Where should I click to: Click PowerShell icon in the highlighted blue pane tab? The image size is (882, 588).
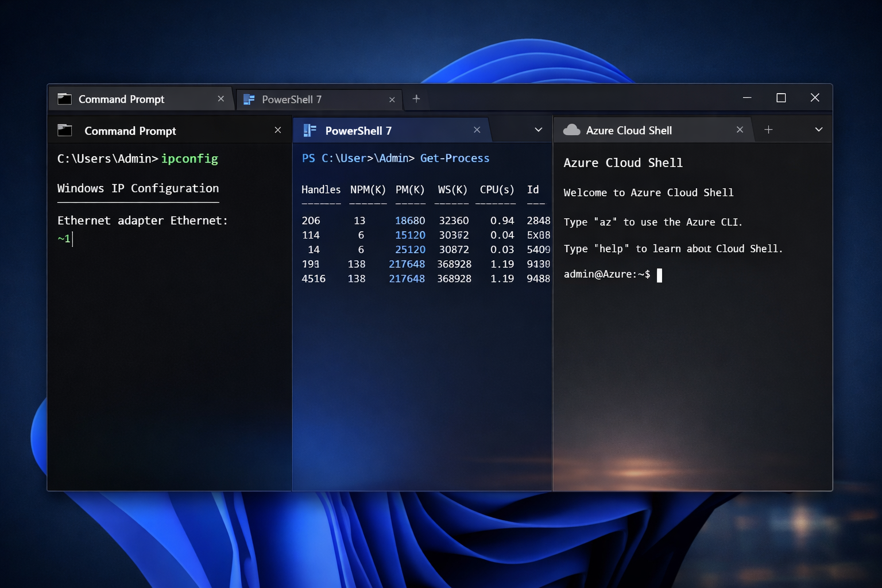coord(310,130)
